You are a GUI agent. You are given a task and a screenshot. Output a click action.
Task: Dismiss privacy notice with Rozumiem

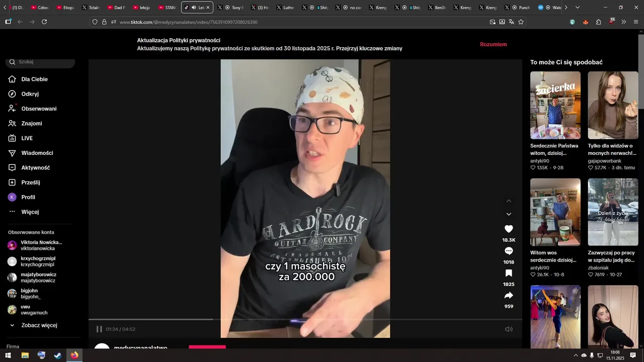(493, 44)
